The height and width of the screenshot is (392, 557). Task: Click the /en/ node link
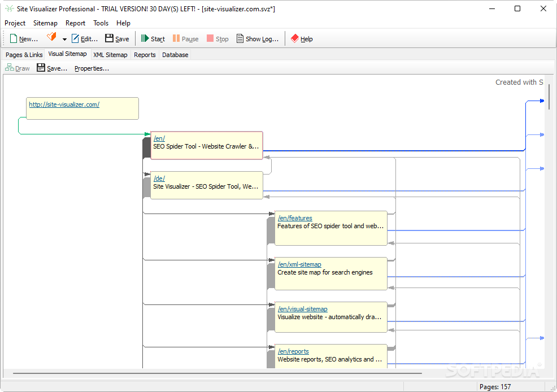(159, 138)
